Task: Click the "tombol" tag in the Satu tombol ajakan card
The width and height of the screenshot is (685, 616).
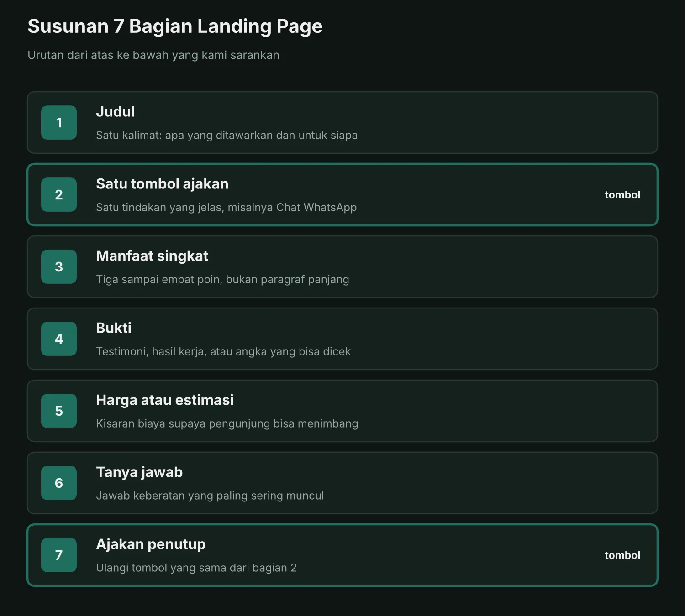Action: click(x=622, y=195)
